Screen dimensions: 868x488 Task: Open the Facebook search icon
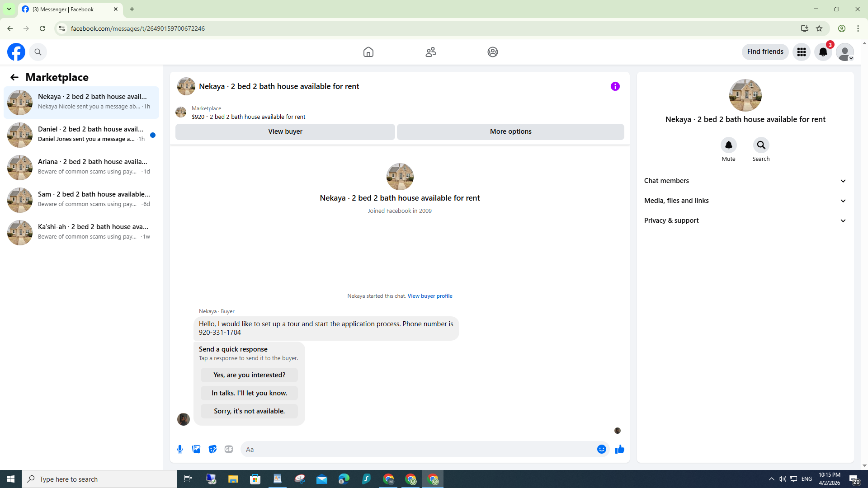[38, 52]
